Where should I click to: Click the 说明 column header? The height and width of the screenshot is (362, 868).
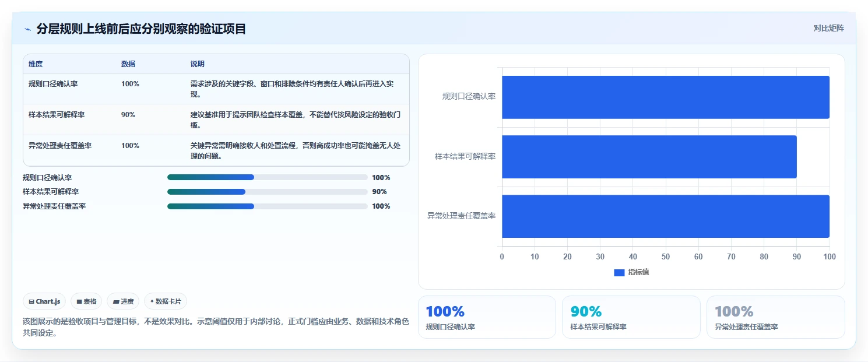click(x=198, y=64)
